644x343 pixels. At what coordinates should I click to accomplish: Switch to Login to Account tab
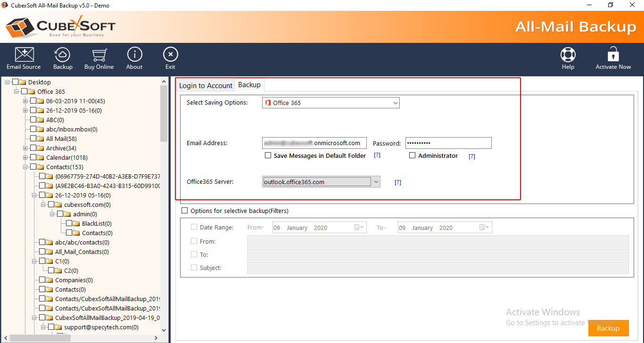click(x=206, y=85)
